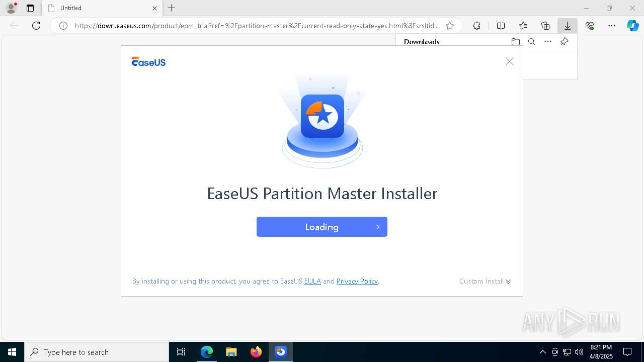Click the Edge profile avatar icon
The width and height of the screenshot is (644, 362).
tap(11, 8)
